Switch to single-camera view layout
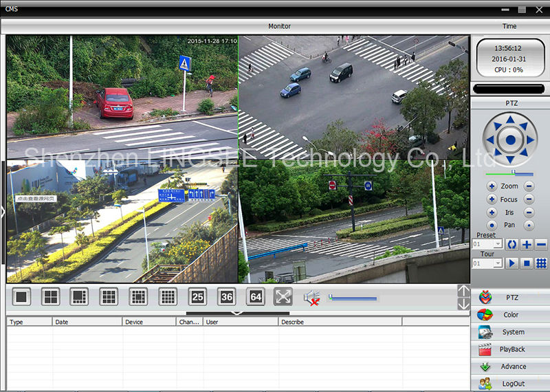This screenshot has width=550, height=392. [22, 297]
